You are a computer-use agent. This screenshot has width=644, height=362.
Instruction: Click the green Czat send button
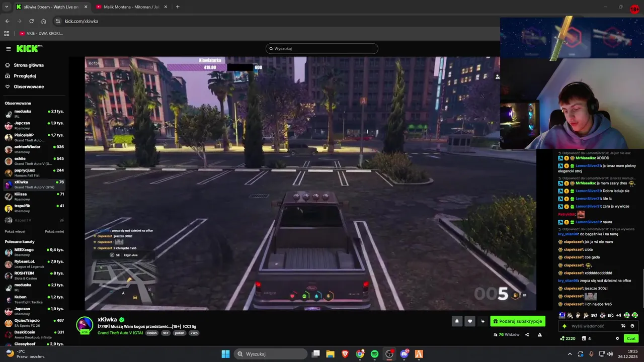pos(631,338)
